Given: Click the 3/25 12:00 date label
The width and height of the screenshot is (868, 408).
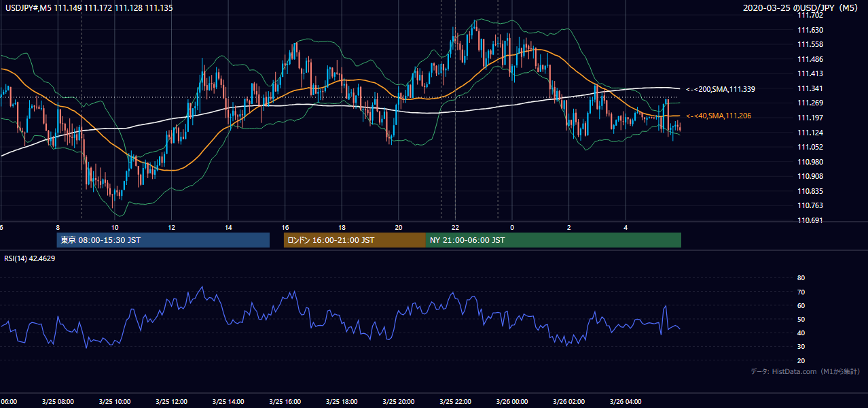Looking at the screenshot, I should 171,402.
